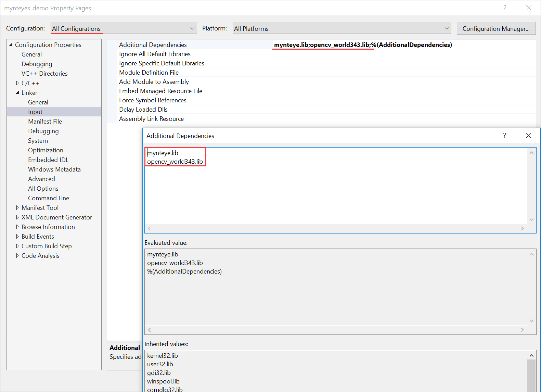Open the Linker Advanced page
Screen dimensions: 541x392
[41, 179]
